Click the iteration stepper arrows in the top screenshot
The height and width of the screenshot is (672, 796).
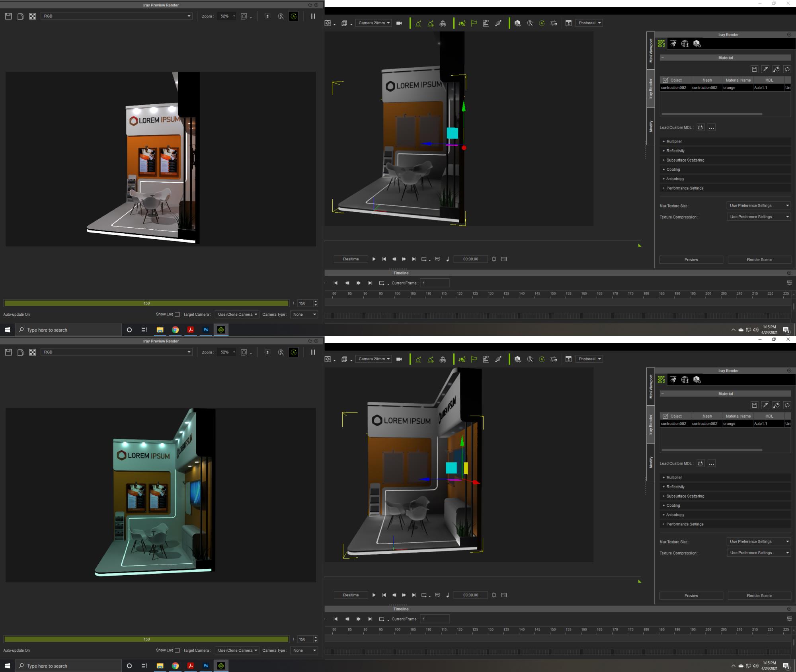click(316, 303)
